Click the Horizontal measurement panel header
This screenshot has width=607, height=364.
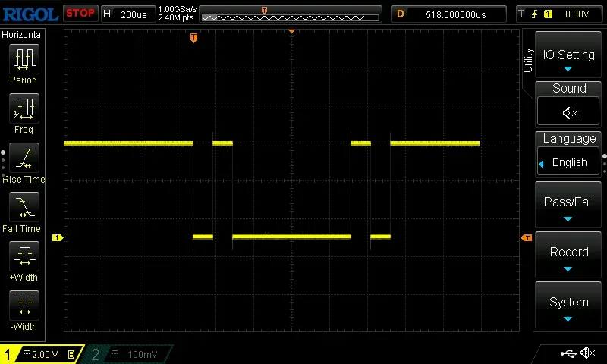[22, 34]
